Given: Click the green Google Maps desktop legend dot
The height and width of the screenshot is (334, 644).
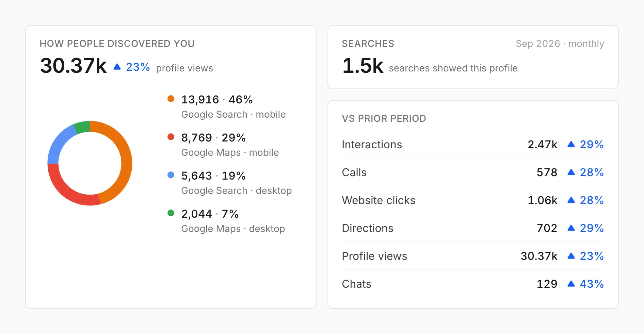Looking at the screenshot, I should (171, 213).
